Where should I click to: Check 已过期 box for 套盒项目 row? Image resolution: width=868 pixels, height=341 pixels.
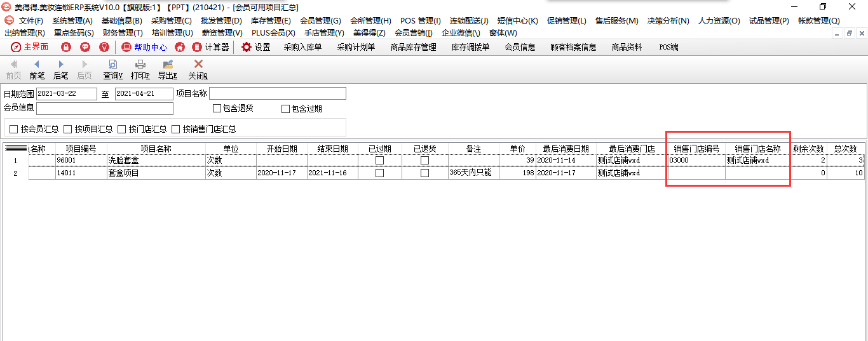click(379, 173)
